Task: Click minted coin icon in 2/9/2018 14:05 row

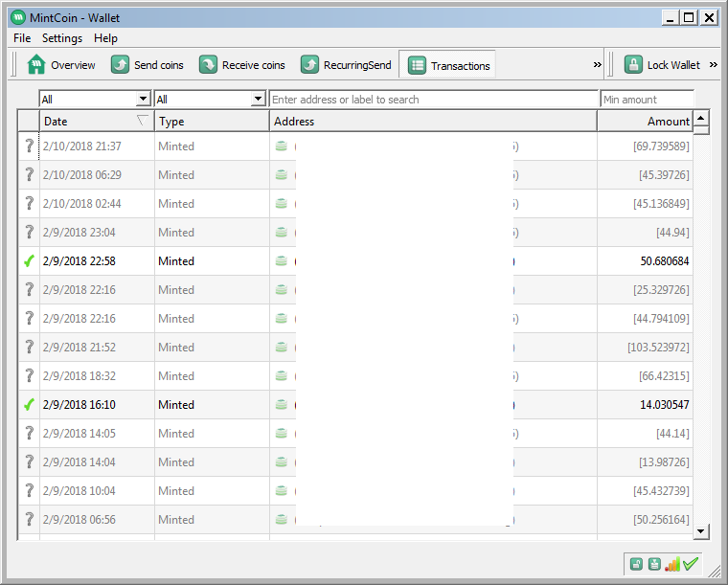Action: click(x=282, y=434)
